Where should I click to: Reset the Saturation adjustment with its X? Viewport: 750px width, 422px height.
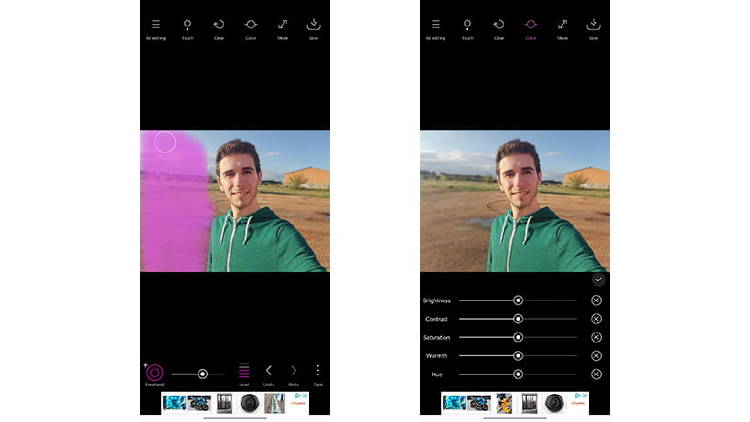pos(597,337)
